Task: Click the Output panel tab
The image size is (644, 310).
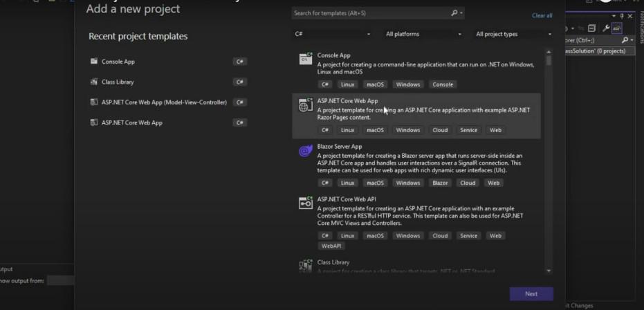Action: (6, 269)
